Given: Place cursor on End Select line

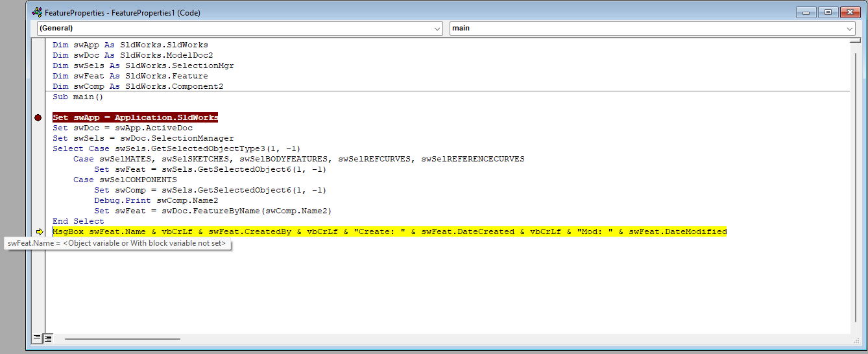Looking at the screenshot, I should [78, 221].
